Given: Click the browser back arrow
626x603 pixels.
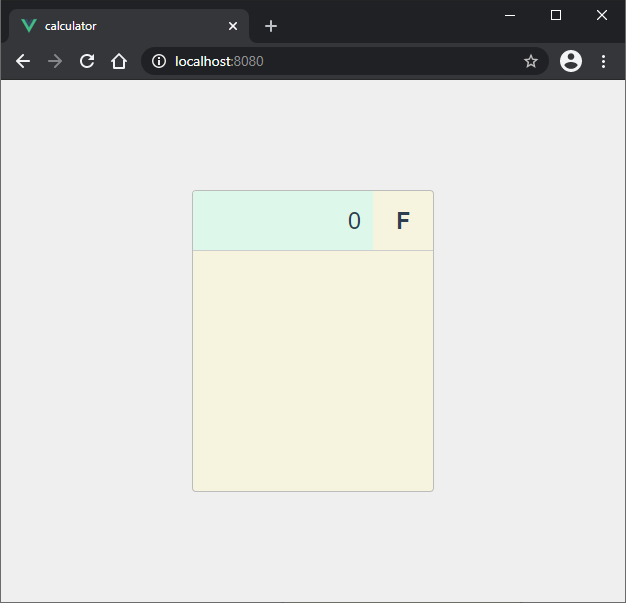Looking at the screenshot, I should 23,61.
